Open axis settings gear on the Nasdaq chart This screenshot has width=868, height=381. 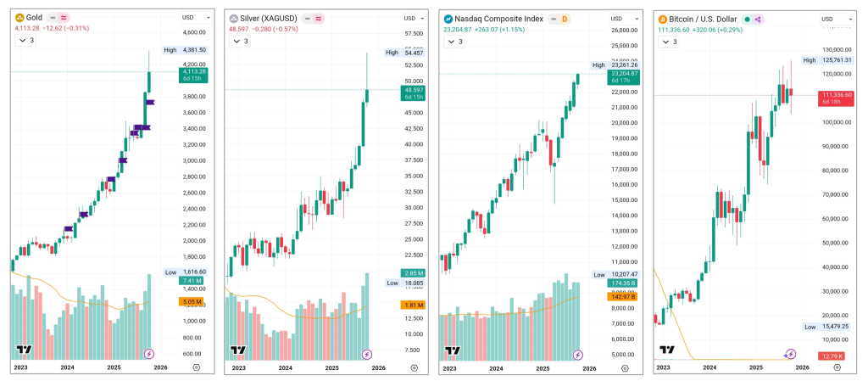click(624, 369)
